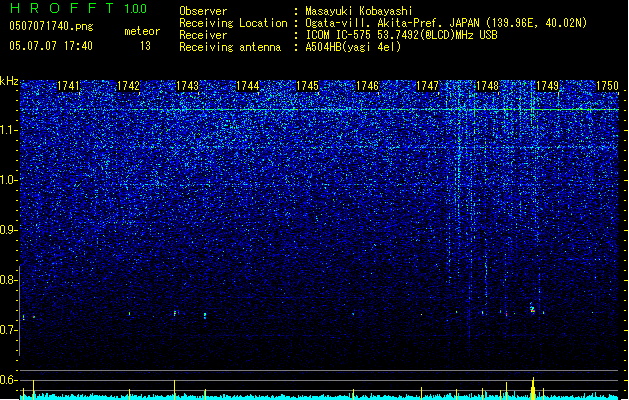Select the file name 0507071740.png

pos(51,26)
